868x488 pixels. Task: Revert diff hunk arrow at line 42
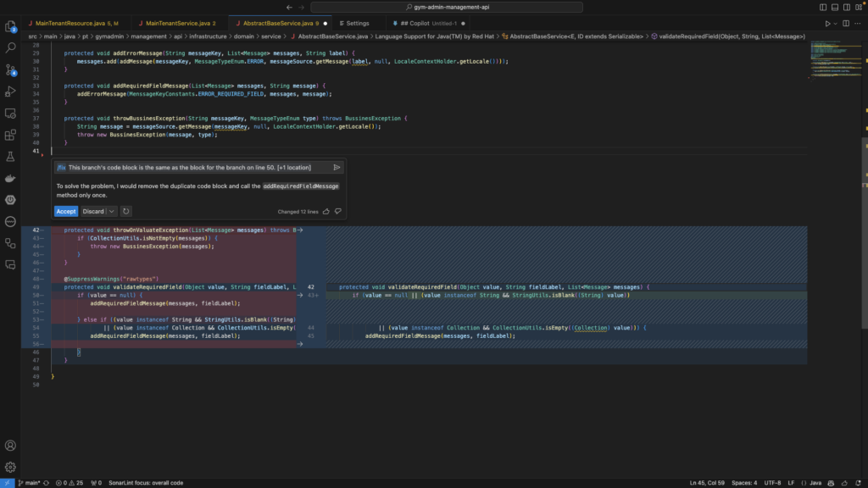tap(300, 230)
